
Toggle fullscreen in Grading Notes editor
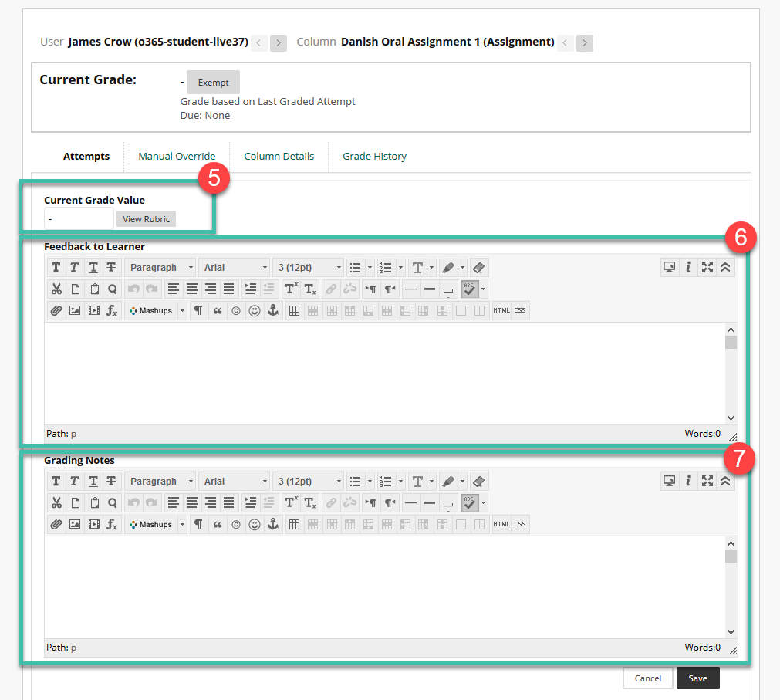click(x=707, y=482)
